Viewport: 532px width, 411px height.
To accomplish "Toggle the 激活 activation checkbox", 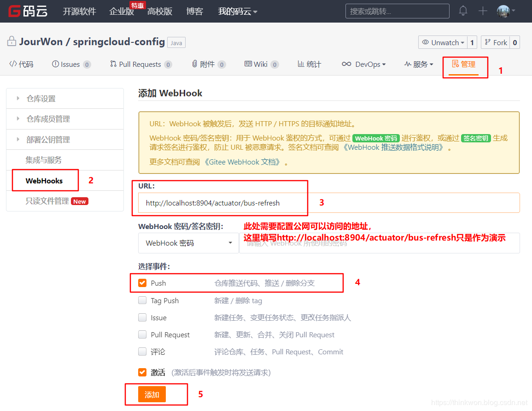I will [143, 372].
